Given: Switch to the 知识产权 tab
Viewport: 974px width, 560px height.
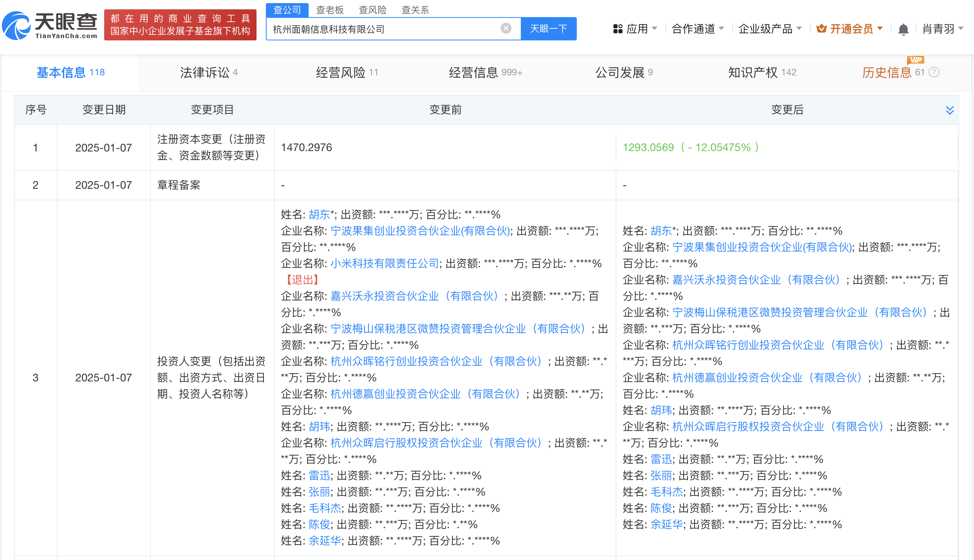Looking at the screenshot, I should pos(762,73).
